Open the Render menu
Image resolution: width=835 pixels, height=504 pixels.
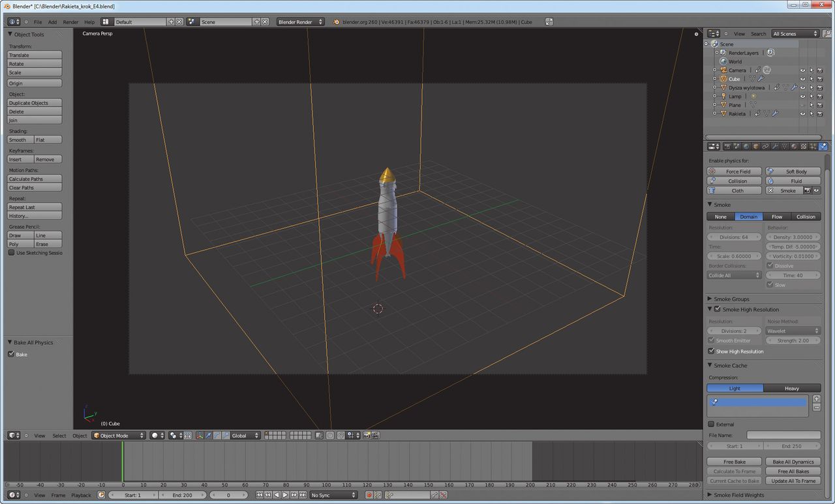(70, 22)
